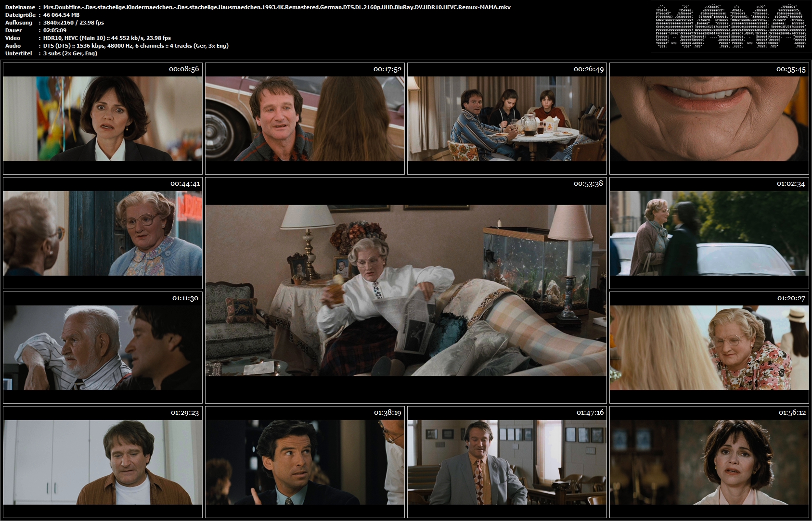Open the thumbnail at 01:29:23

point(103,462)
